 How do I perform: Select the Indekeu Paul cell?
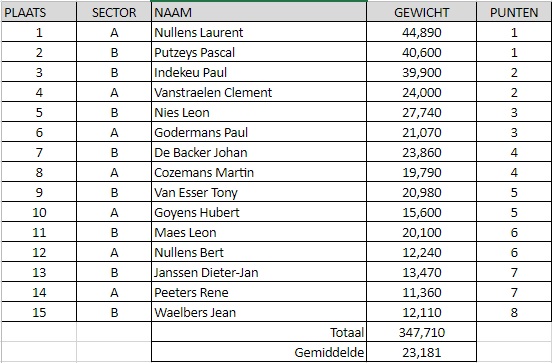259,72
